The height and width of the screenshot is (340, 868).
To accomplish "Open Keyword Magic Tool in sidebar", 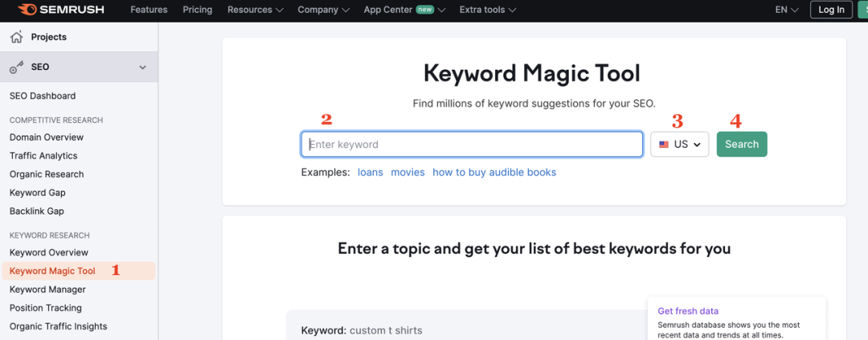I will point(52,271).
